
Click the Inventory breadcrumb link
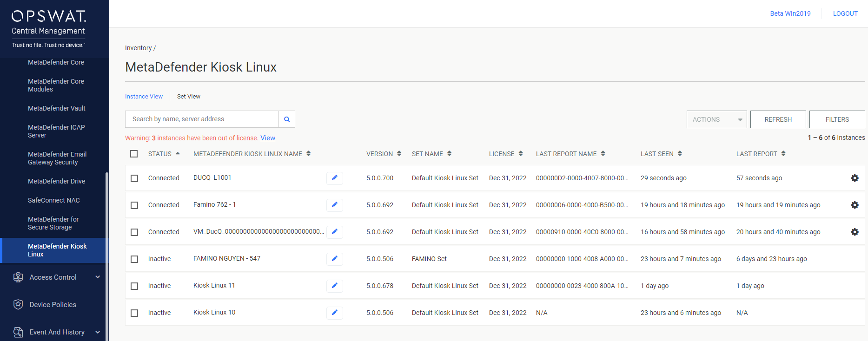138,48
